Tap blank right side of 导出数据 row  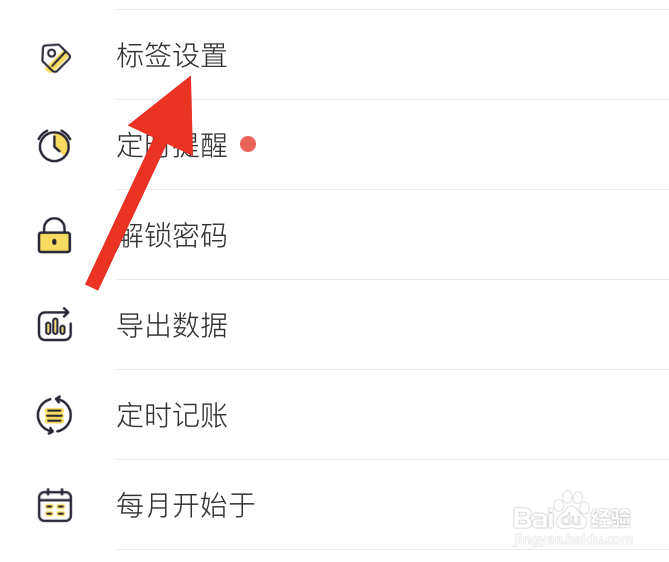448,325
